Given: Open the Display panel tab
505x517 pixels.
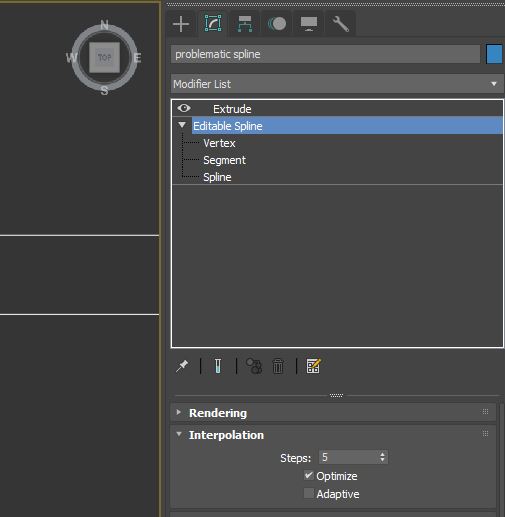Looking at the screenshot, I should coord(309,24).
